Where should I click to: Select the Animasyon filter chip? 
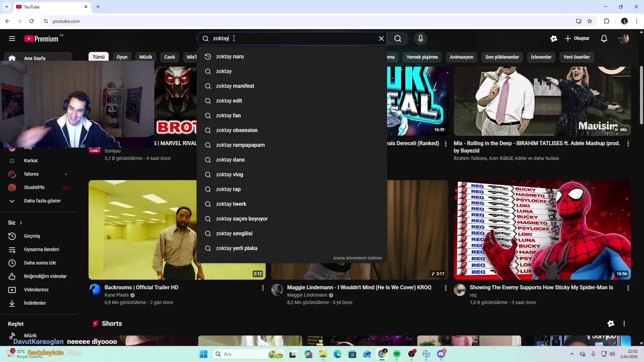coord(461,57)
